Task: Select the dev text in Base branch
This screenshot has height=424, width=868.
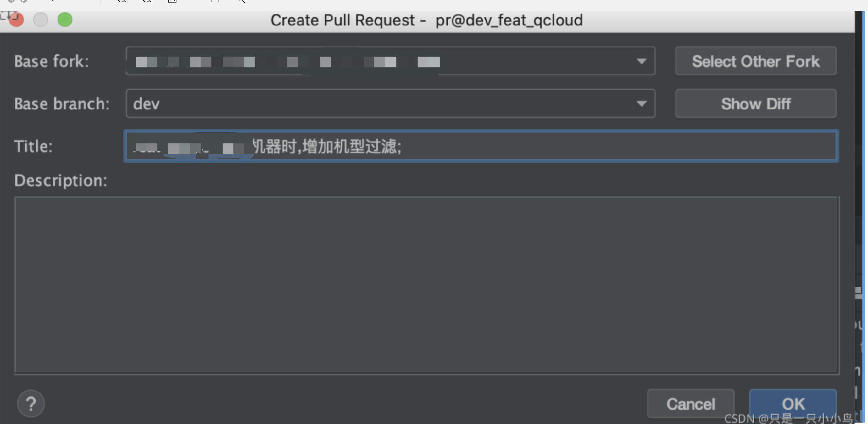Action: (146, 103)
